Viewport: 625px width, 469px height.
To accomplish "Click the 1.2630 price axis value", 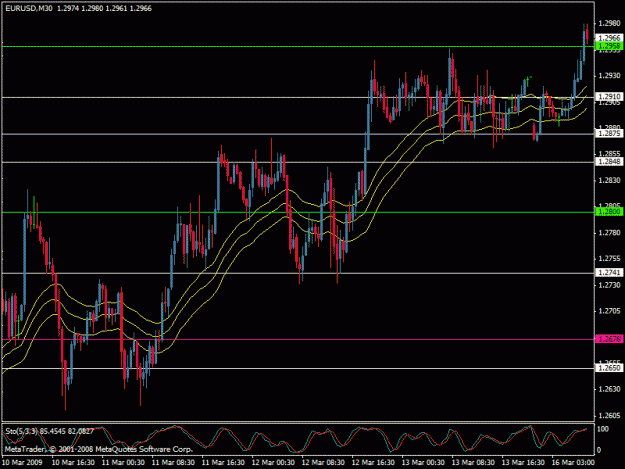I will 609,389.
